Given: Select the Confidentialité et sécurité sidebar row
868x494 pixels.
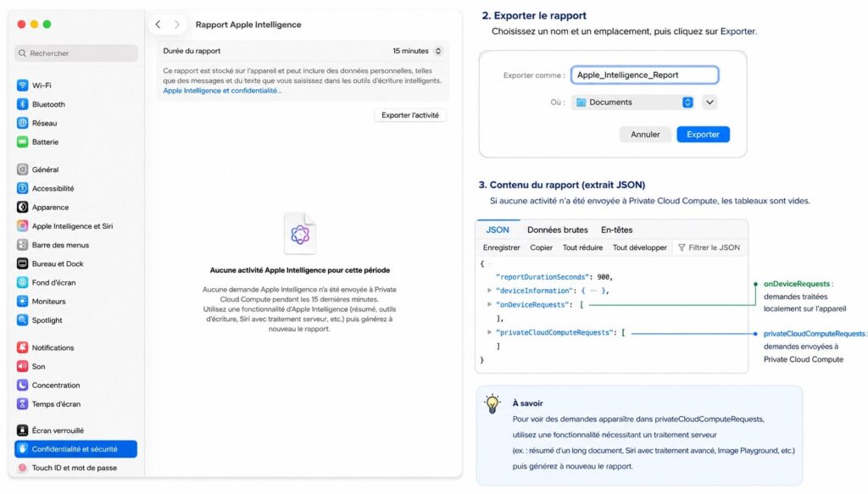Looking at the screenshot, I should [75, 448].
